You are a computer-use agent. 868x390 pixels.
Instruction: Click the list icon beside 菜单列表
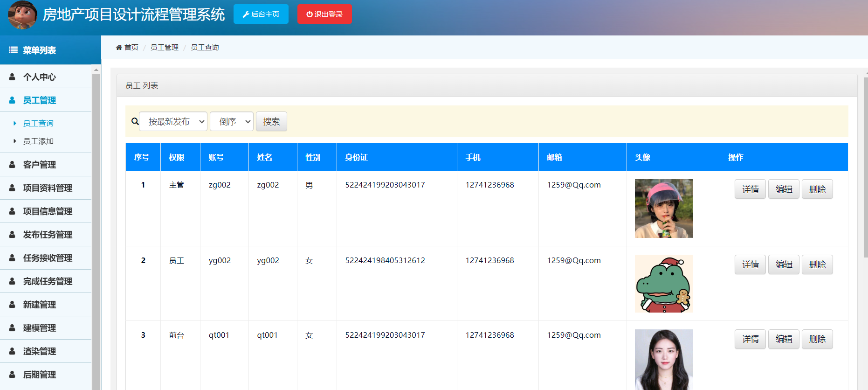[14, 50]
